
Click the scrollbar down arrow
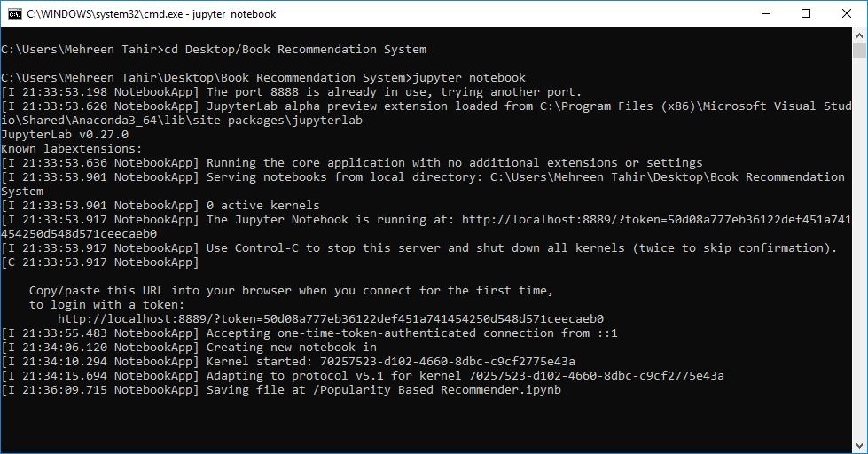(x=859, y=446)
